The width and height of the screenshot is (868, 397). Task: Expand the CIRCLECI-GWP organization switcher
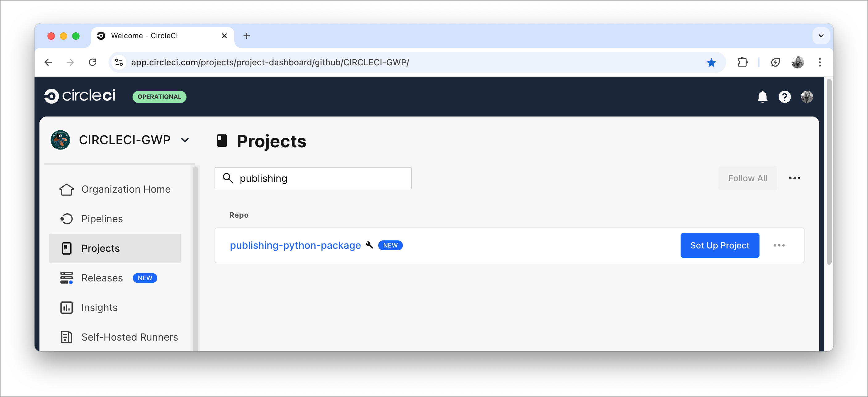pos(185,140)
